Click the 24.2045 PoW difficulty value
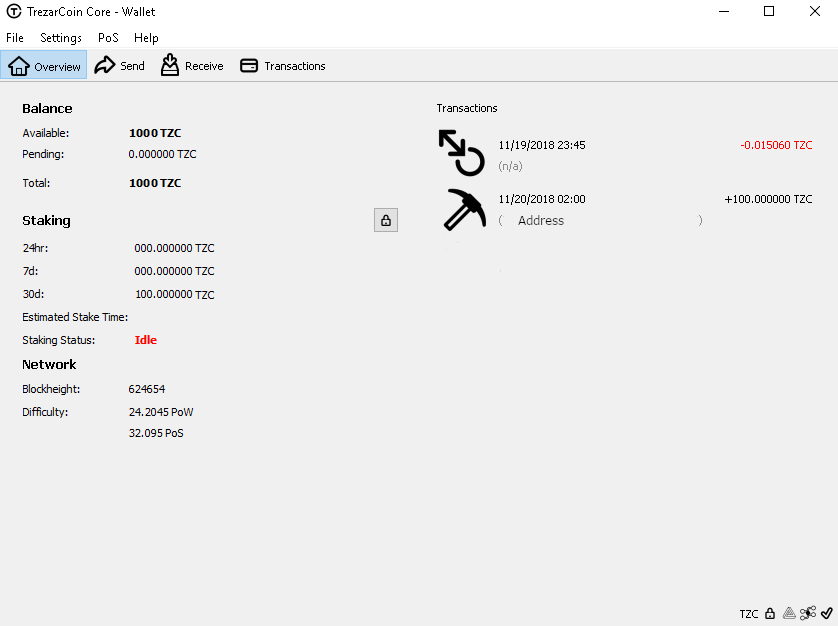This screenshot has height=626, width=838. [161, 412]
